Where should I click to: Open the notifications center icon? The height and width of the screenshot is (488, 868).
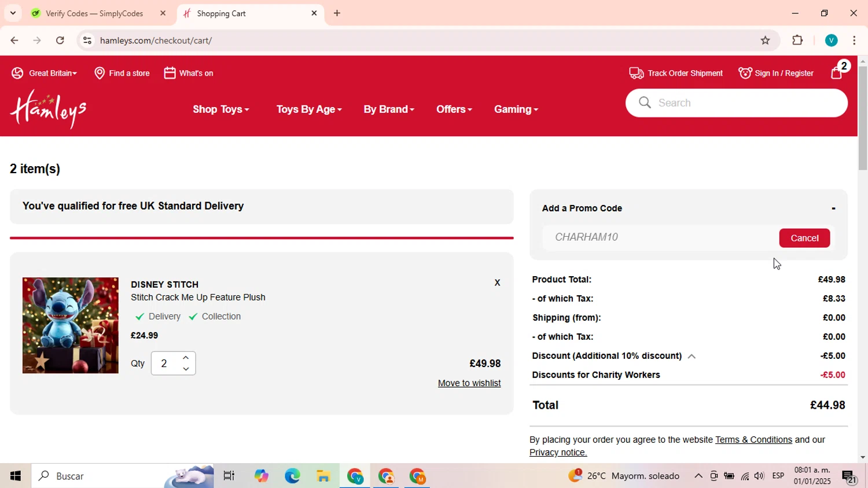click(x=849, y=476)
